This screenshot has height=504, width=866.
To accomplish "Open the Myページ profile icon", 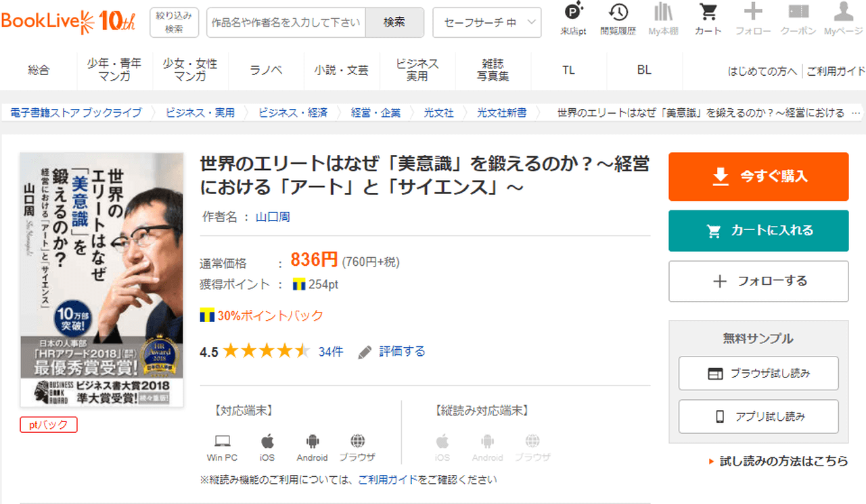I will pos(843,18).
